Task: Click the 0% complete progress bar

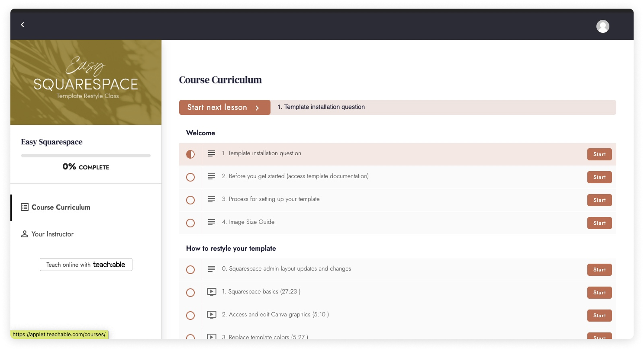Action: pos(86,155)
